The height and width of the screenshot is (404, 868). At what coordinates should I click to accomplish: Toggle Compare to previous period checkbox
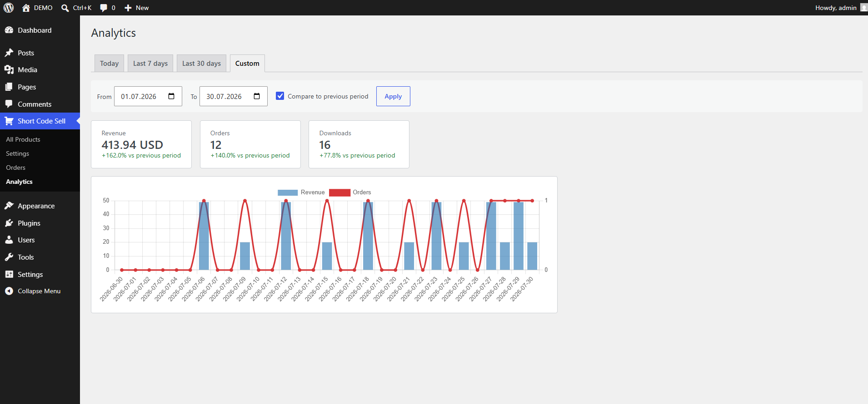(280, 96)
